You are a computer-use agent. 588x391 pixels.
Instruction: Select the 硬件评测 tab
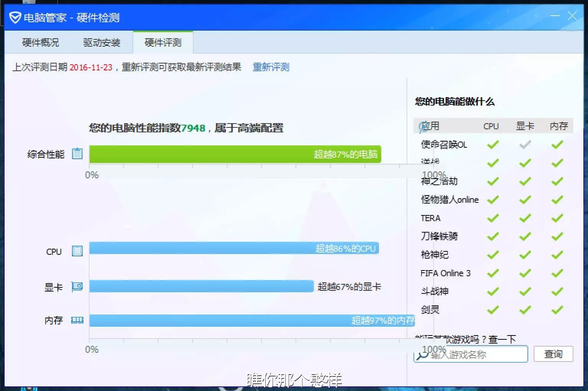(163, 42)
